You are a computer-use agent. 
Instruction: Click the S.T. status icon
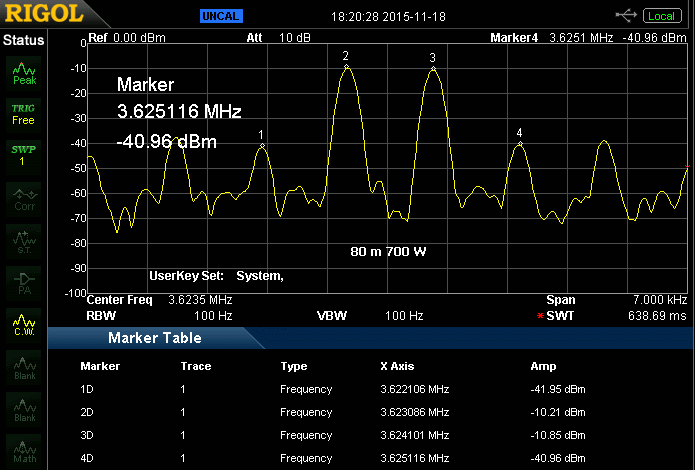pyautogui.click(x=24, y=240)
